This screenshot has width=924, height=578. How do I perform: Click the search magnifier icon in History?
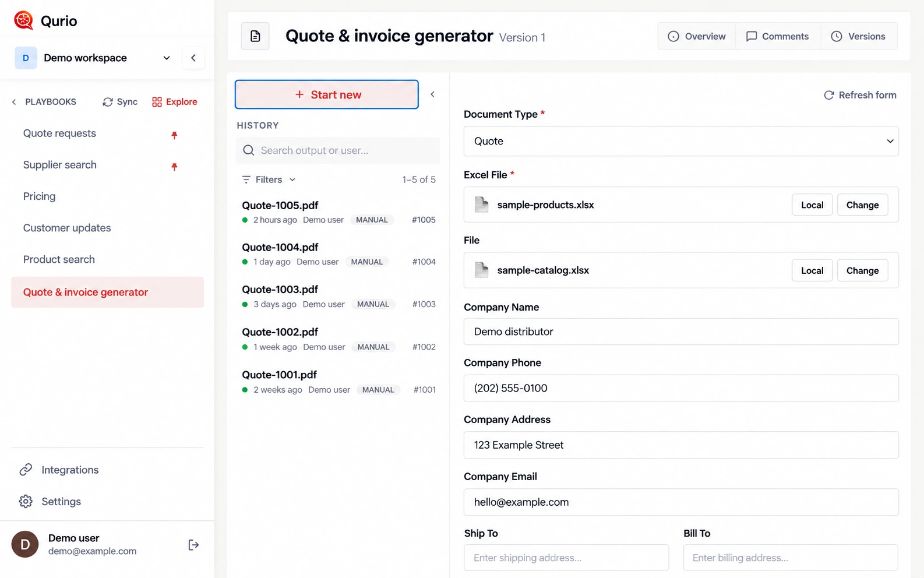coord(249,150)
